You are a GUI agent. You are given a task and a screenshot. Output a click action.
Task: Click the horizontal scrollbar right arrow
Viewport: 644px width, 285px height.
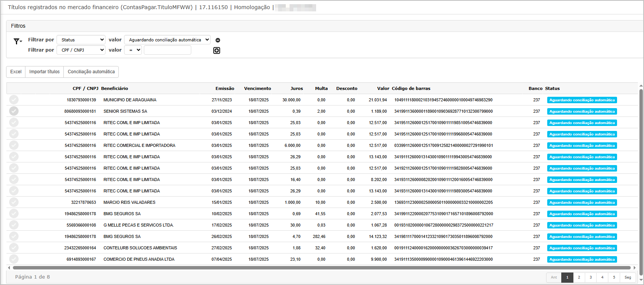tap(635, 268)
